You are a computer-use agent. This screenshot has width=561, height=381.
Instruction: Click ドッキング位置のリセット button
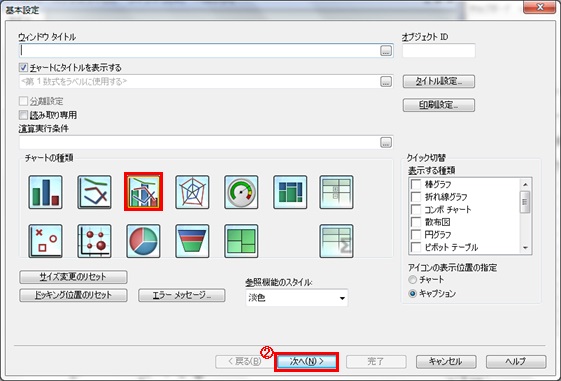[x=73, y=295]
